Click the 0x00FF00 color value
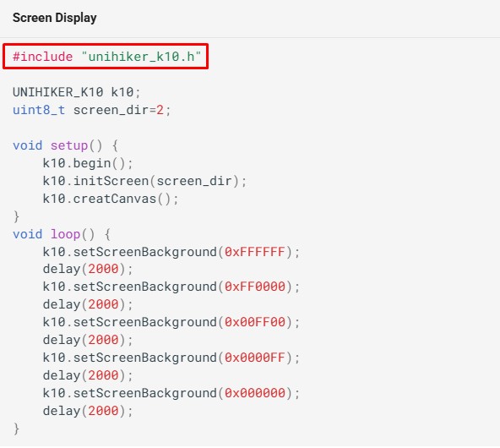This screenshot has height=448, width=500. pyautogui.click(x=255, y=322)
